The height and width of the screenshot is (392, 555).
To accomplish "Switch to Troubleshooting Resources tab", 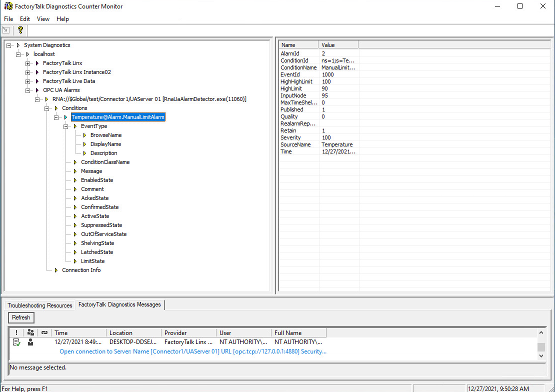I will click(40, 305).
